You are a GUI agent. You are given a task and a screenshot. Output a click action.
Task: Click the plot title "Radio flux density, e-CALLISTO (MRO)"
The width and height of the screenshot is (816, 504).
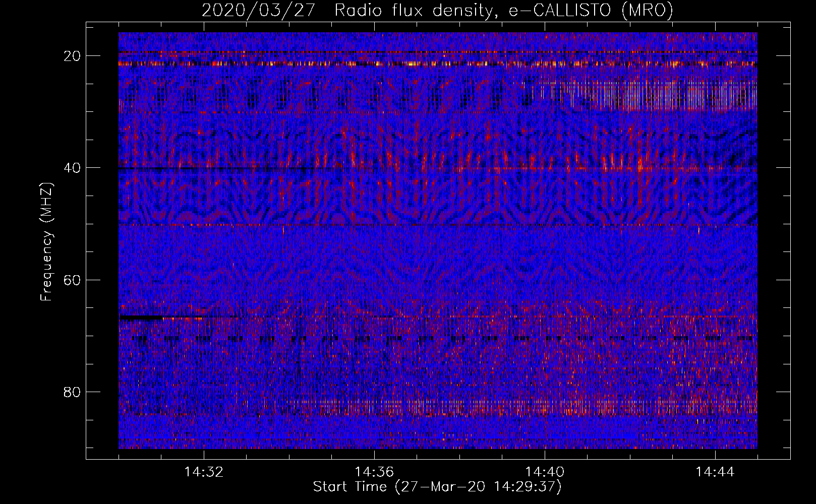coord(504,10)
